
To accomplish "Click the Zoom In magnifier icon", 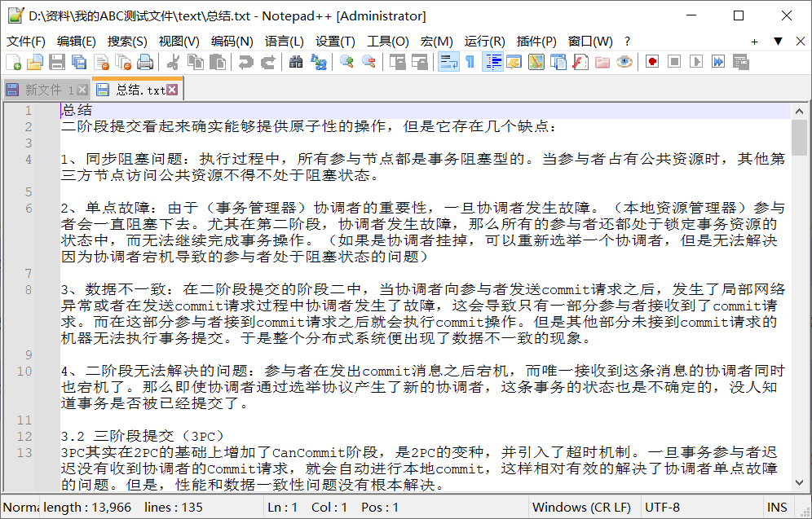I will pos(346,62).
